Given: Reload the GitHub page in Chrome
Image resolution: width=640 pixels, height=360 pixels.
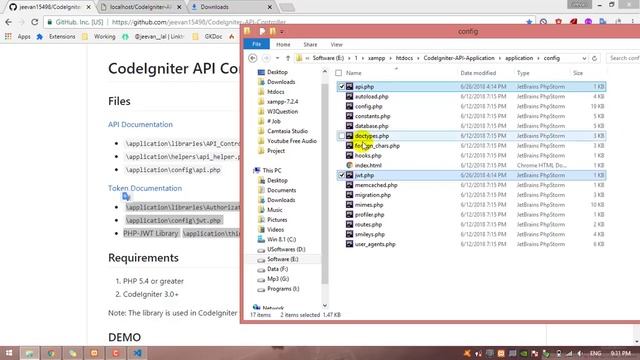Looking at the screenshot, I should tap(35, 22).
